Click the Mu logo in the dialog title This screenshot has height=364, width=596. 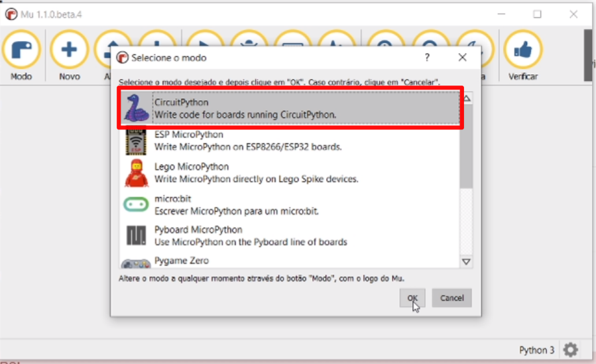point(122,58)
